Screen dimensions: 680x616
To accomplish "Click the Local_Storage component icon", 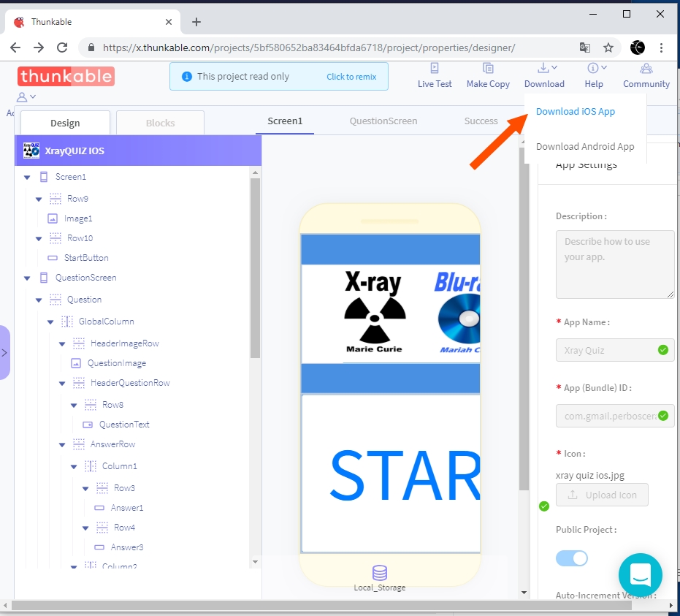I will click(380, 573).
